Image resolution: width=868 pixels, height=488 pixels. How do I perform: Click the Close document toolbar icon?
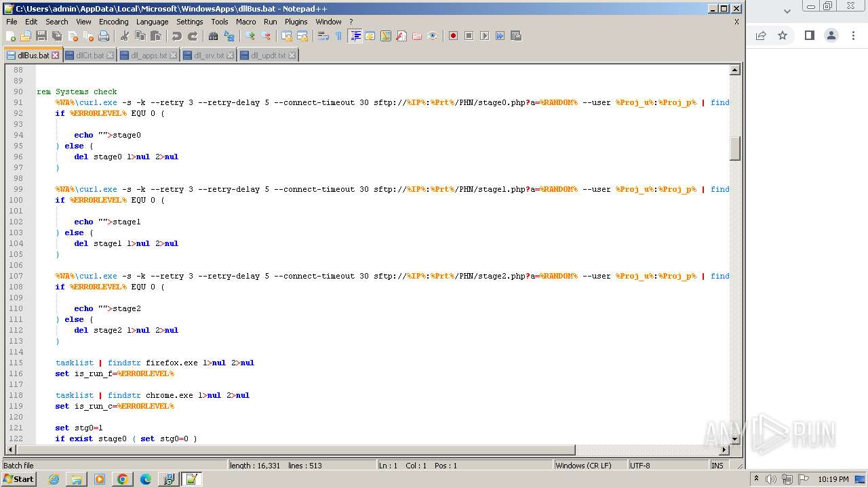(73, 36)
